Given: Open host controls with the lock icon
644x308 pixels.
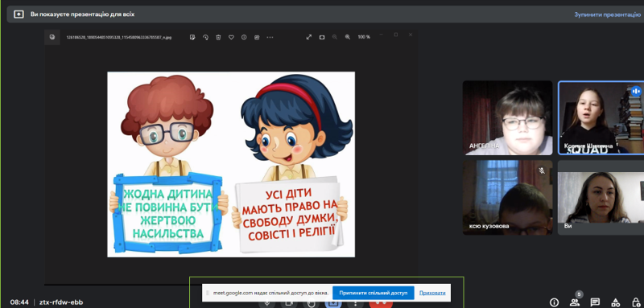Looking at the screenshot, I should (636, 302).
